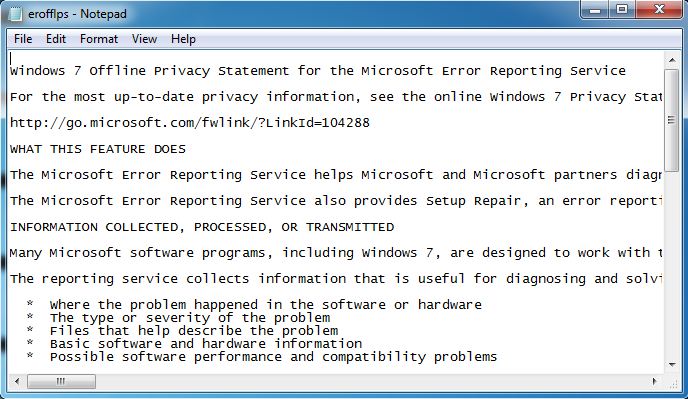Open the Help menu

click(183, 39)
